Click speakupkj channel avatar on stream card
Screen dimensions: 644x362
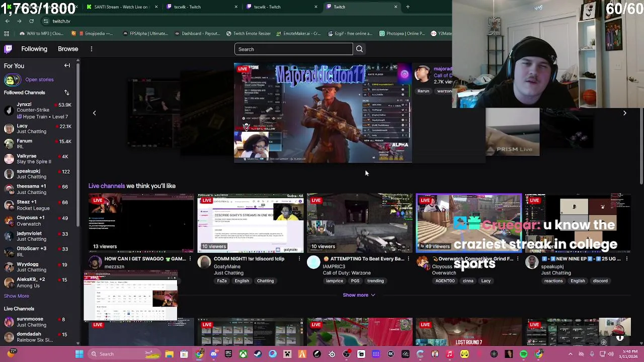click(531, 262)
